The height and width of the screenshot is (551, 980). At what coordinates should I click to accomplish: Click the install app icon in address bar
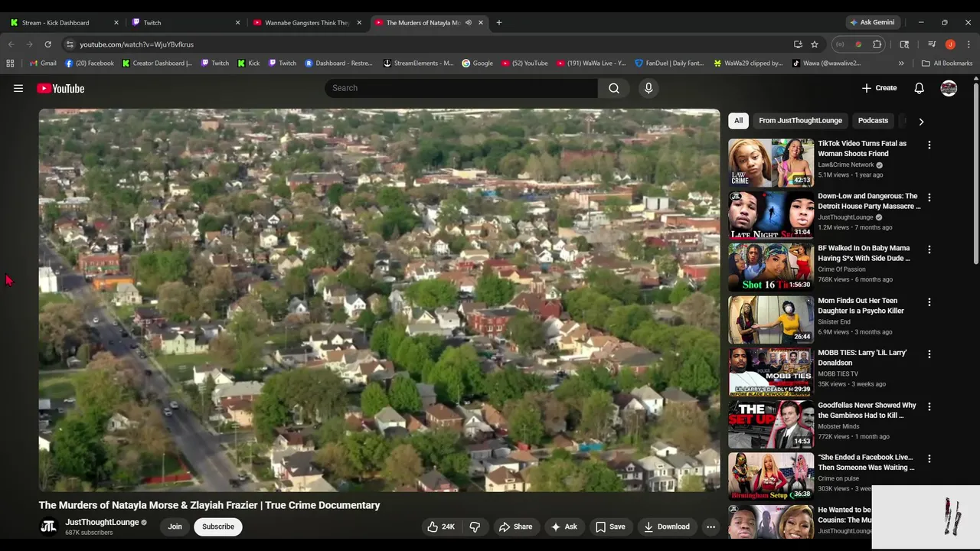click(x=798, y=44)
